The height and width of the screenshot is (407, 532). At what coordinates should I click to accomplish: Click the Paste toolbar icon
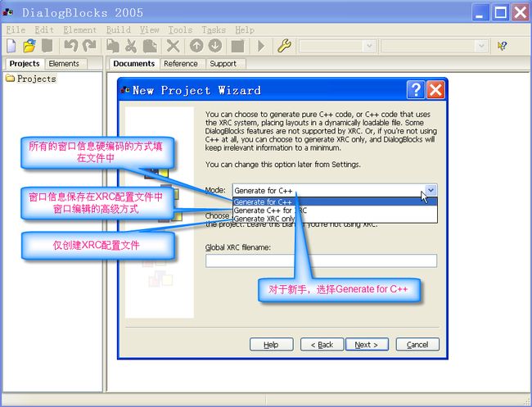click(x=150, y=46)
